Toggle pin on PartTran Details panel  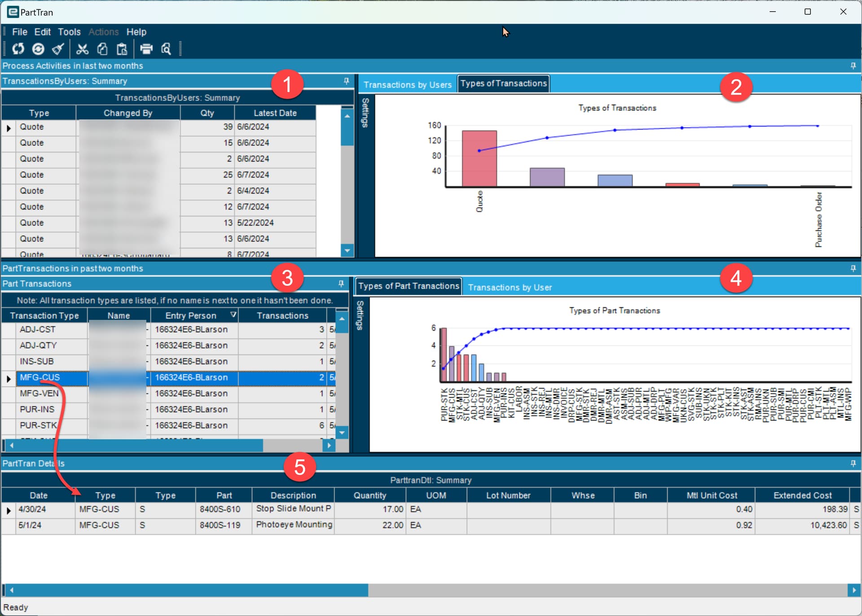coord(853,463)
